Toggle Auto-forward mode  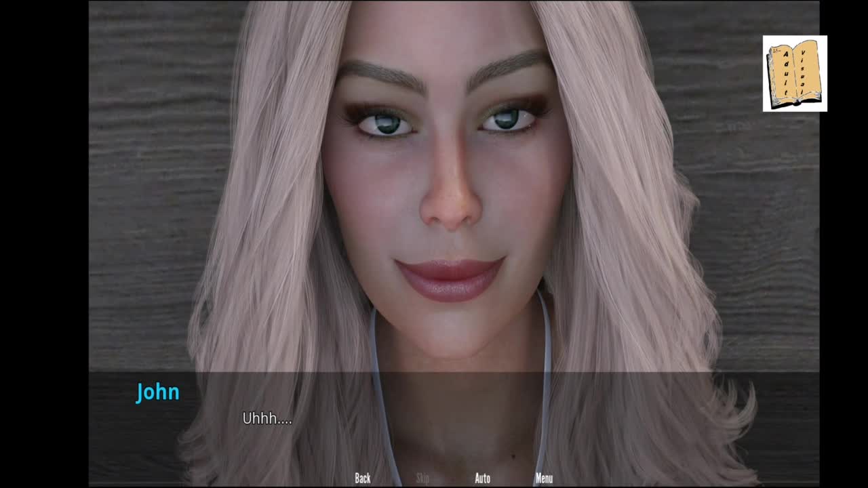(x=482, y=479)
